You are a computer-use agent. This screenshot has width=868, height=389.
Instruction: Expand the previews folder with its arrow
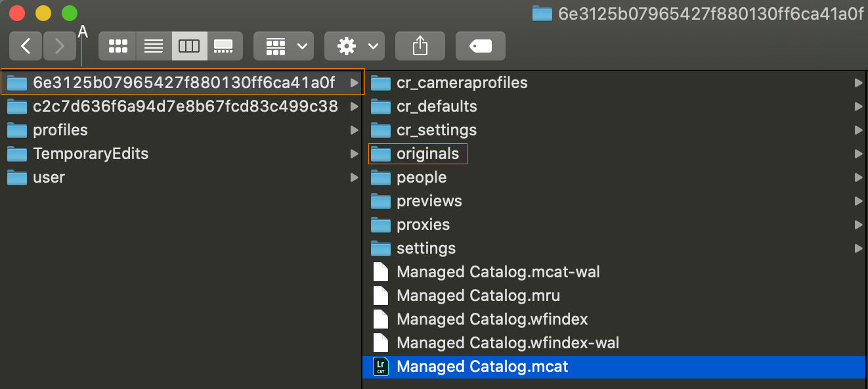click(x=859, y=200)
